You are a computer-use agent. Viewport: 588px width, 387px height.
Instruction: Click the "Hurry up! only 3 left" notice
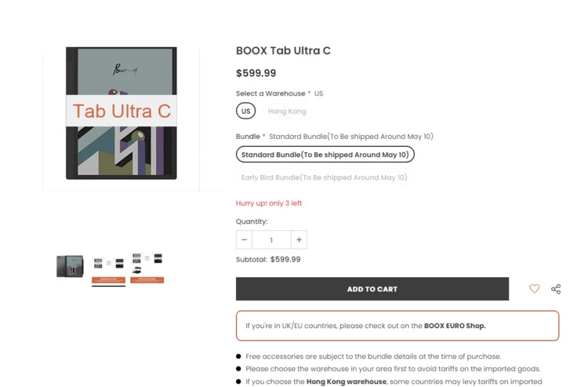pos(269,203)
